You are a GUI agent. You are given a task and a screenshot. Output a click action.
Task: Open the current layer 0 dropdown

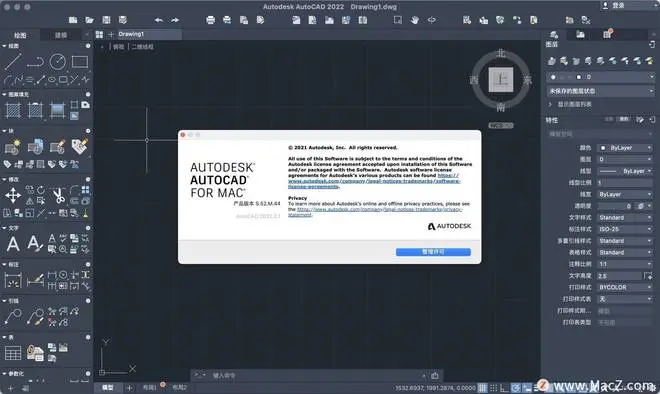coord(600,77)
